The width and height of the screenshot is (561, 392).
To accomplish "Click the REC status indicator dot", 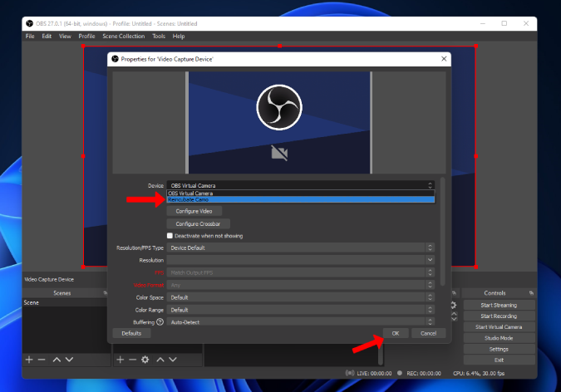I will [400, 373].
